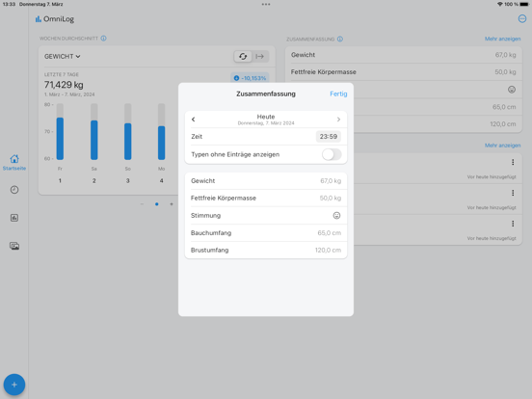Click the 120,0 cm summary row in background
The height and width of the screenshot is (399, 532).
click(438, 124)
